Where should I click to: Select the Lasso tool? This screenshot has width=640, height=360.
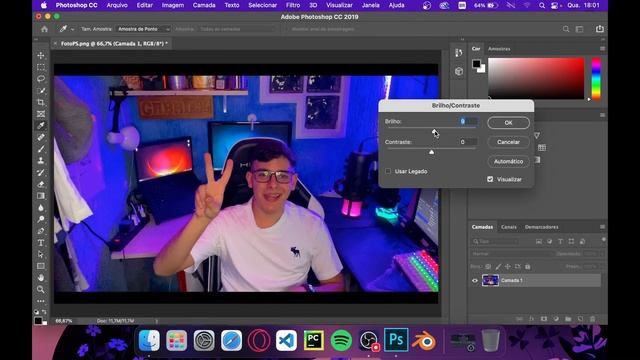coord(41,78)
